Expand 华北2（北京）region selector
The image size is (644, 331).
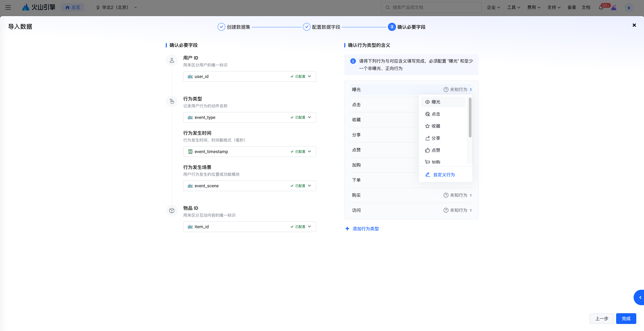tap(116, 8)
